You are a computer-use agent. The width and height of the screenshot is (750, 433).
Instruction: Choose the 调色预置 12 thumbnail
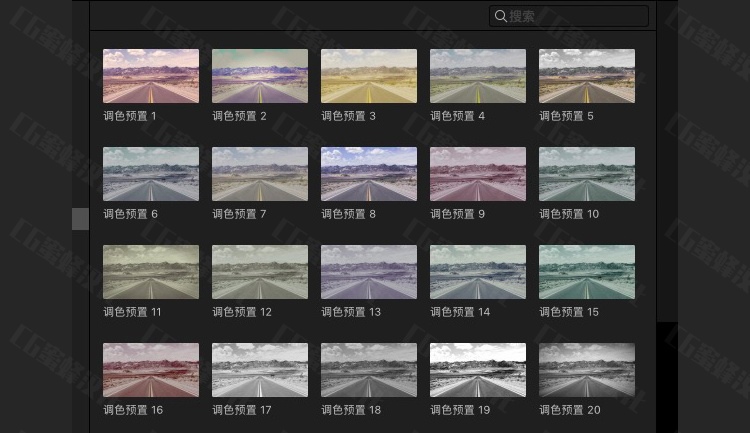tap(260, 272)
